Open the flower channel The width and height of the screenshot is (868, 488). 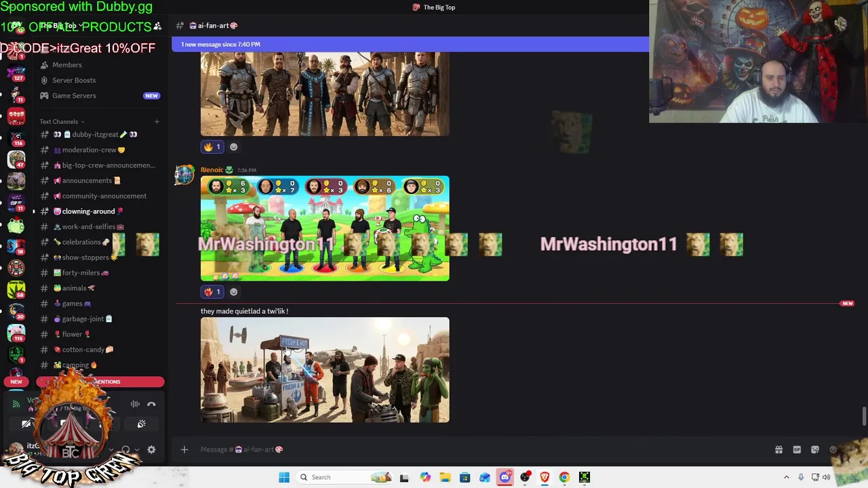point(72,334)
